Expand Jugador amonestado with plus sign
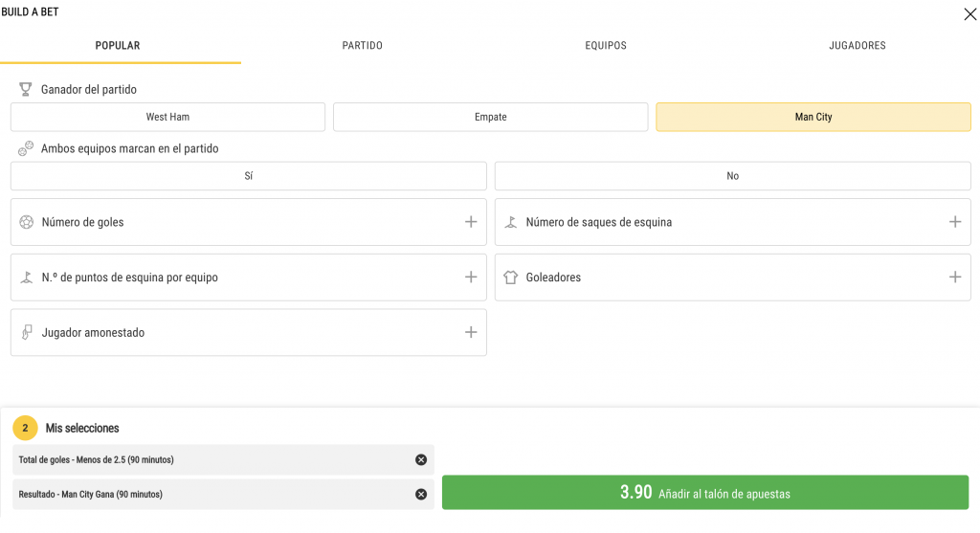This screenshot has width=980, height=533. pos(471,332)
